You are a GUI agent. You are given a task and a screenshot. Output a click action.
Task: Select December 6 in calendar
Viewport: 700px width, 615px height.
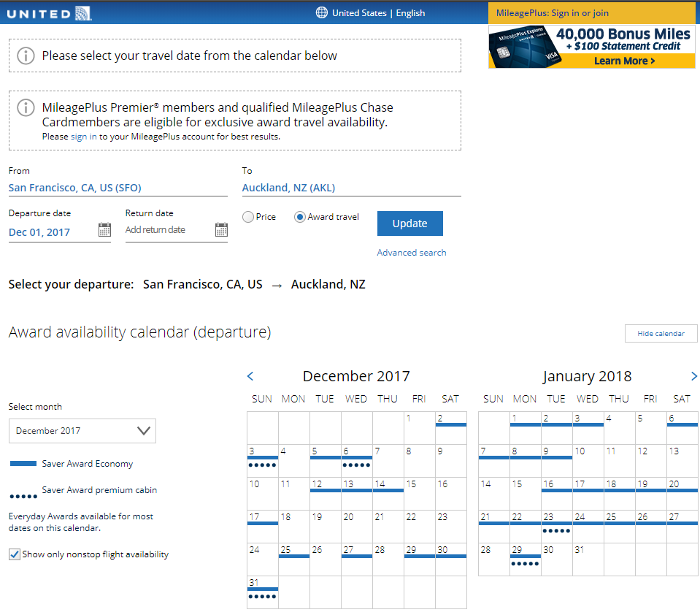[x=357, y=460]
